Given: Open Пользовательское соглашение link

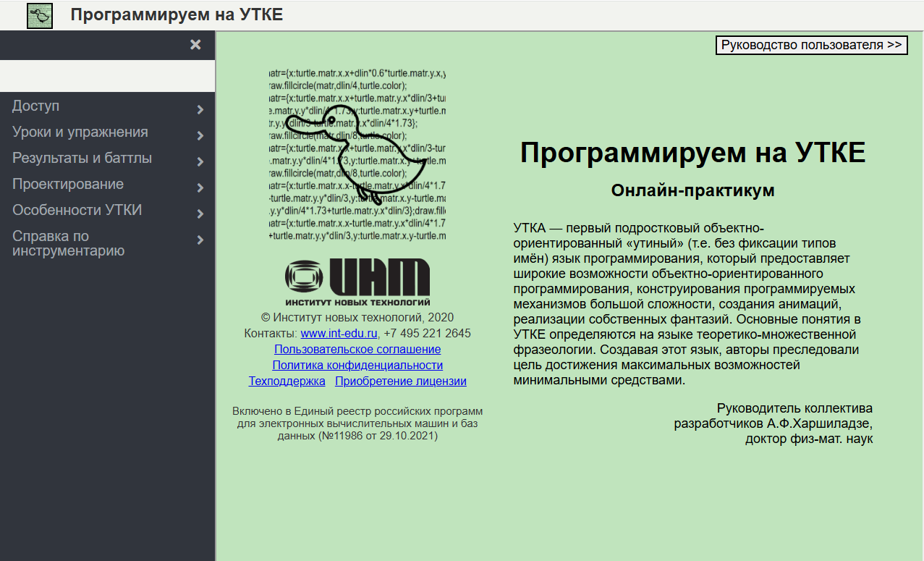Looking at the screenshot, I should [x=357, y=350].
